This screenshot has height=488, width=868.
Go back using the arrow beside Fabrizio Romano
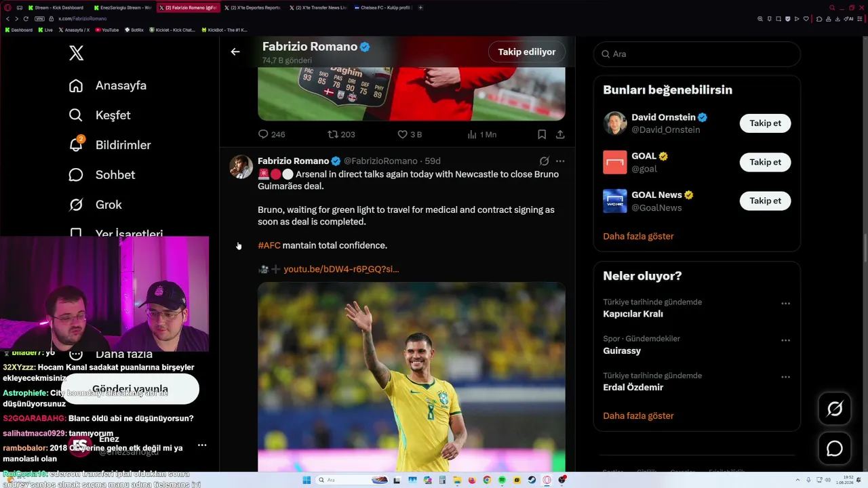click(235, 52)
